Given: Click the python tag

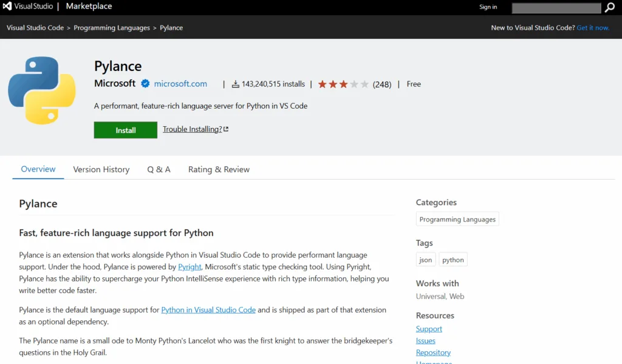Looking at the screenshot, I should 453,260.
